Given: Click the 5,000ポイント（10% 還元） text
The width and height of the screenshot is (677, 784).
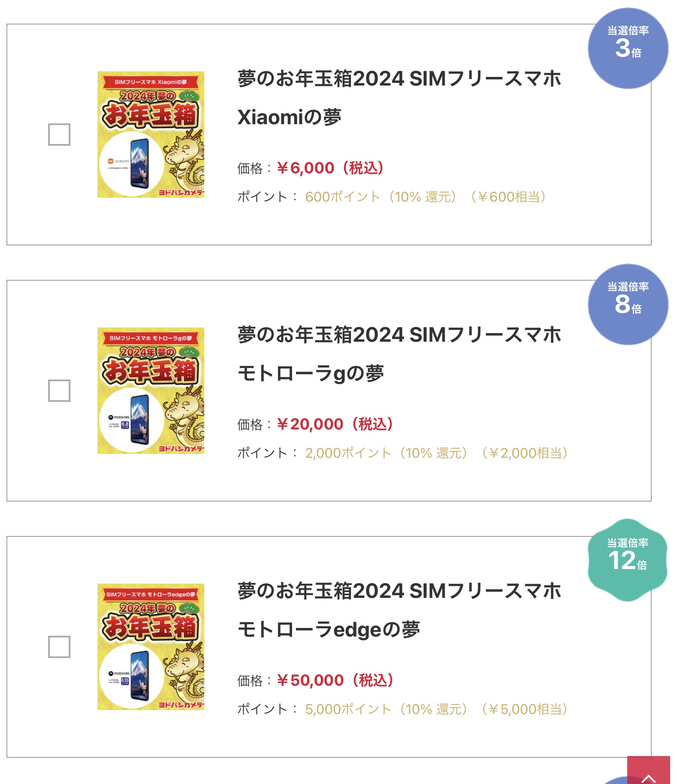Looking at the screenshot, I should click(x=386, y=709).
